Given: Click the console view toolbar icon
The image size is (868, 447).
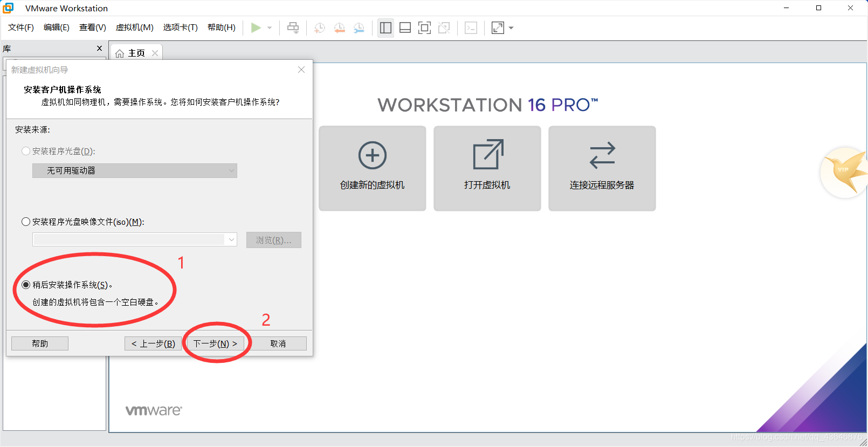Looking at the screenshot, I should point(471,27).
